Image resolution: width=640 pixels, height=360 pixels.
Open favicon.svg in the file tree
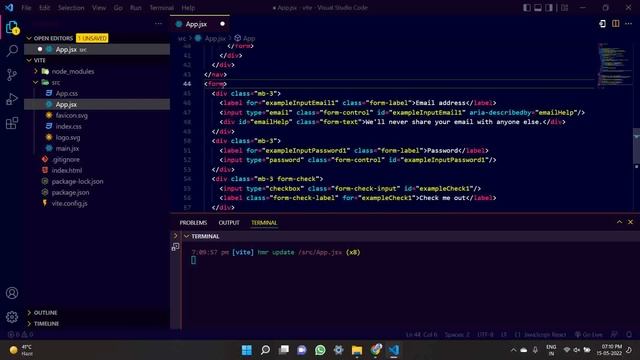click(x=71, y=116)
